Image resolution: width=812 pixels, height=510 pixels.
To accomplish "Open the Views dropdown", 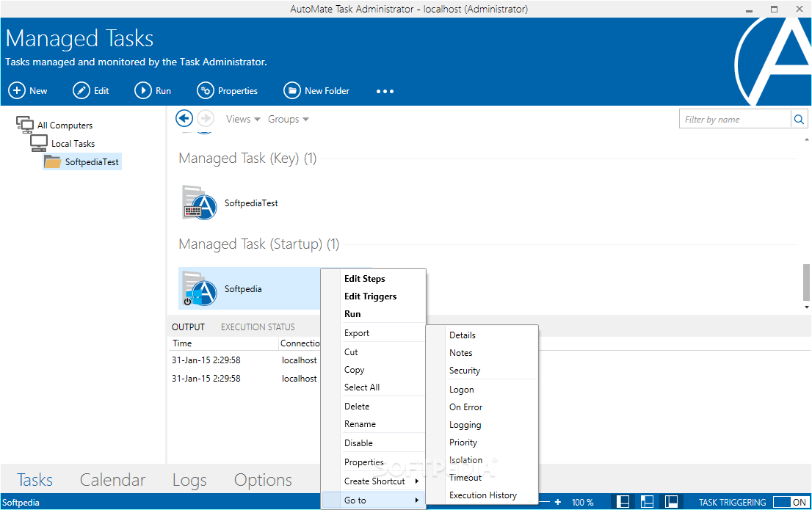I will tap(243, 119).
